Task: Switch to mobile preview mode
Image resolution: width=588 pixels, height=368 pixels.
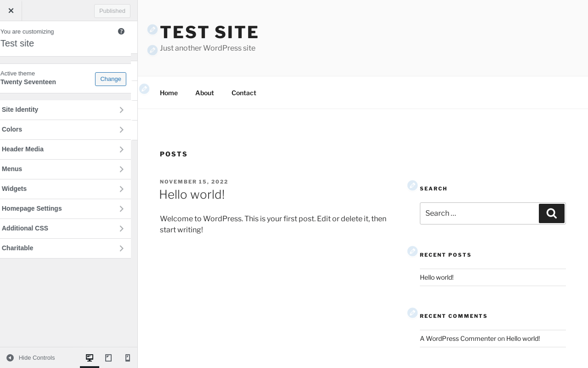Action: click(x=128, y=358)
